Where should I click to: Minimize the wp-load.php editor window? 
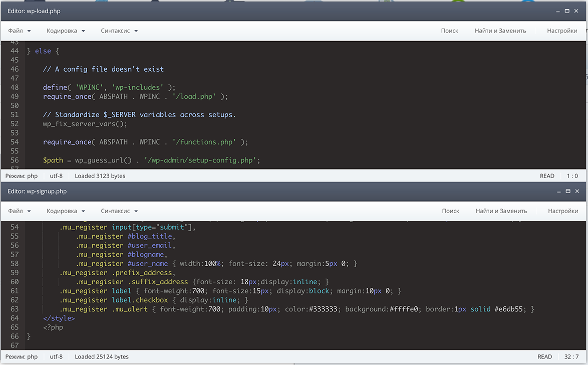point(557,11)
